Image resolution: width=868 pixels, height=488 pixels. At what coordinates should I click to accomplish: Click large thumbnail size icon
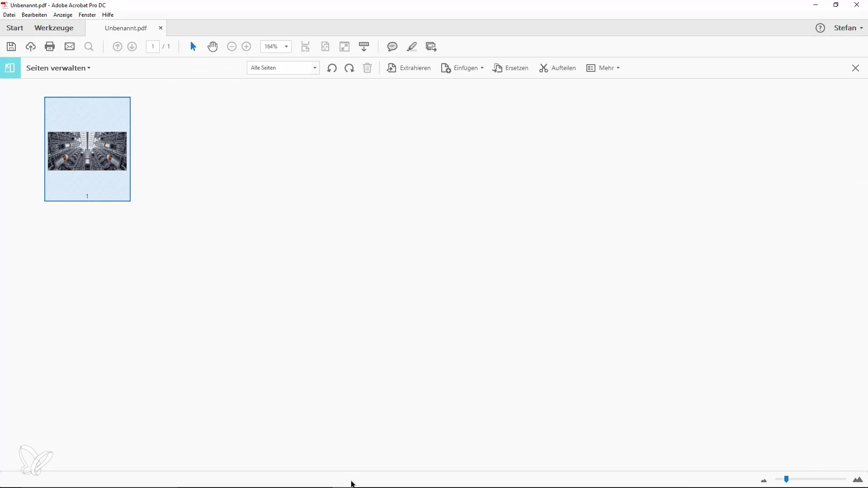coord(858,480)
